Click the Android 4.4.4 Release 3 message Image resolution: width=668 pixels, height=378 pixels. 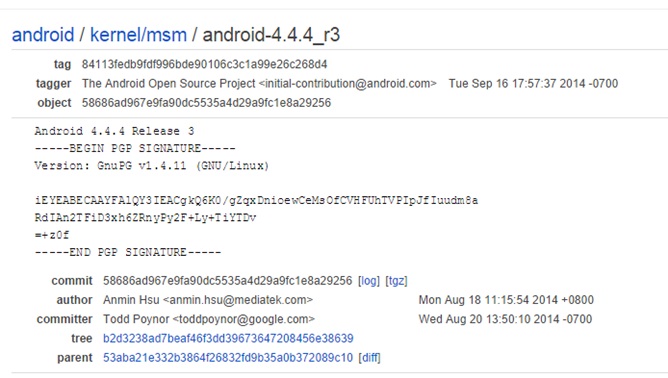(115, 131)
